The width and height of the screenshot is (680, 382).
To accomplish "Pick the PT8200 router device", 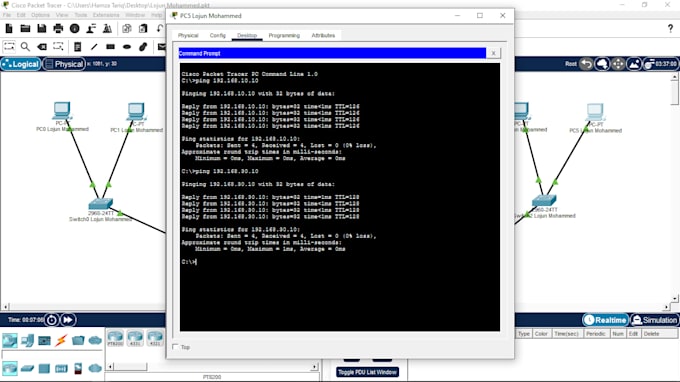I will pyautogui.click(x=115, y=338).
